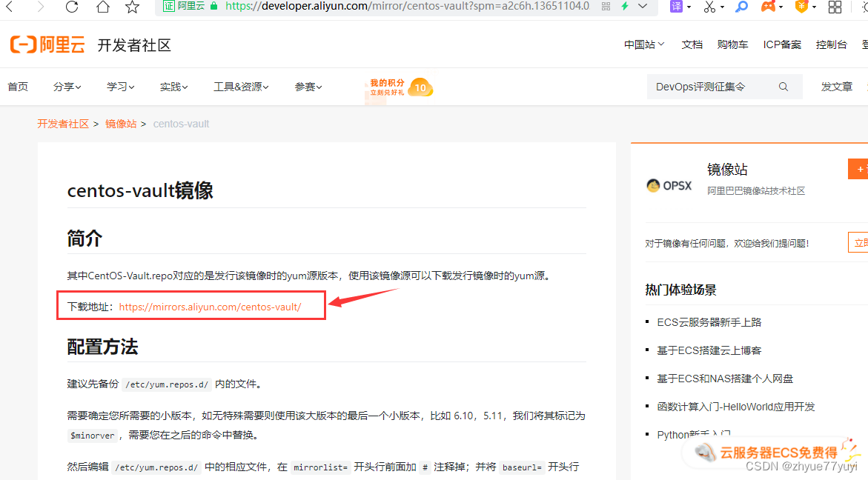Bookmark the page with the star icon
The image size is (868, 480).
(132, 7)
